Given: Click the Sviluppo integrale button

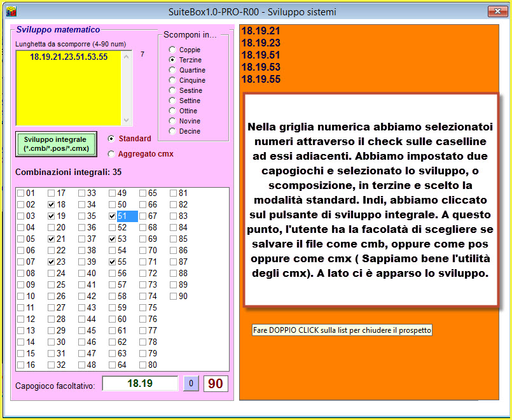Looking at the screenshot, I should (x=56, y=144).
